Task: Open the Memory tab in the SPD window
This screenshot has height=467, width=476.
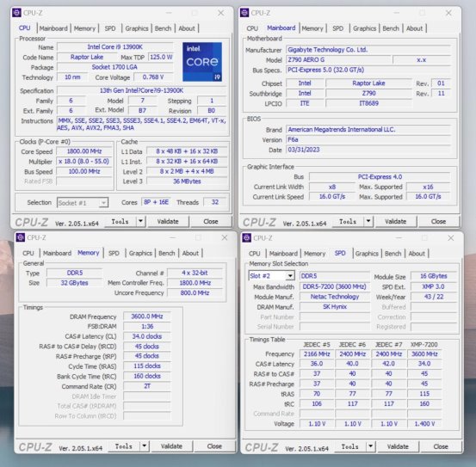Action: click(x=314, y=254)
